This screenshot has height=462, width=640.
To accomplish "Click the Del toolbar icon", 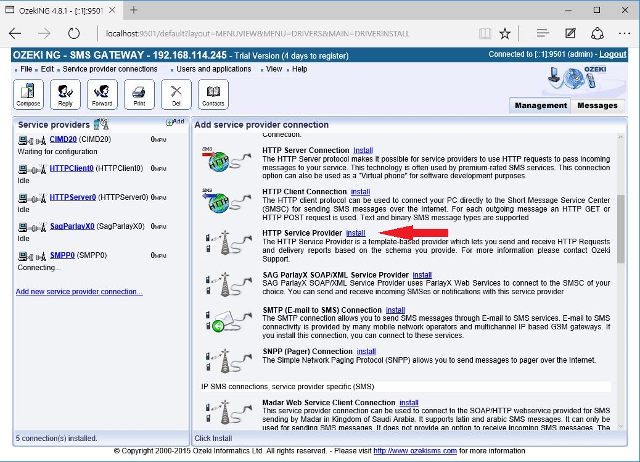I will tap(176, 95).
